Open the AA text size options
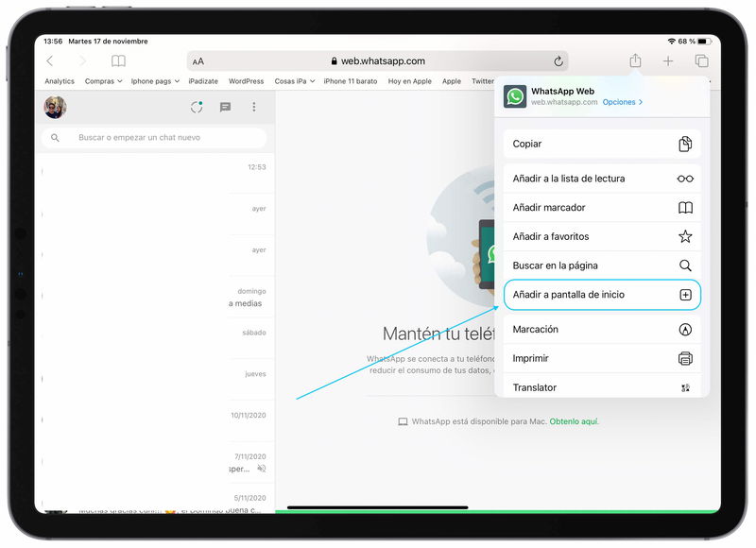This screenshot has height=548, width=756. (198, 60)
